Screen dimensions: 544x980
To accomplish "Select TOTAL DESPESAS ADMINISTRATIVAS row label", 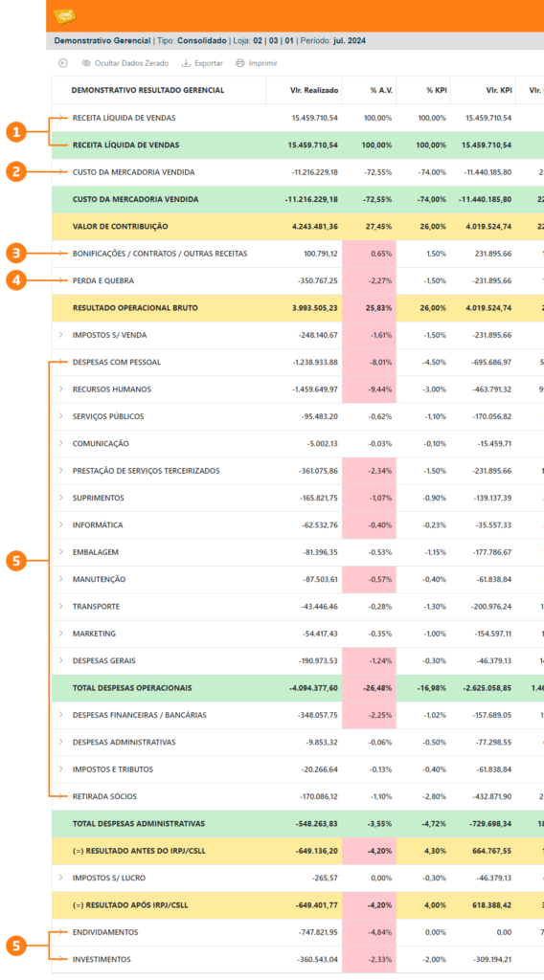I will coord(138,824).
